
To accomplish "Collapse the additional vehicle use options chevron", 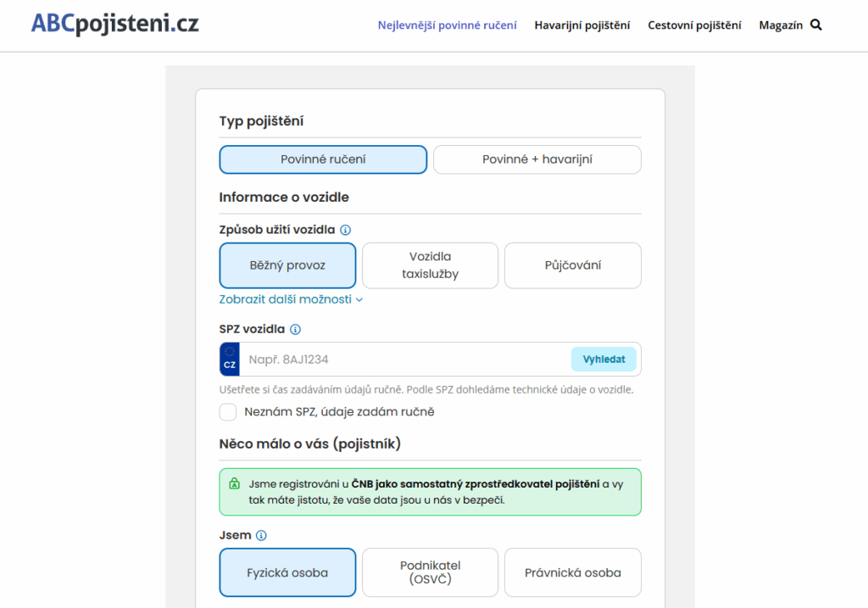I will [359, 299].
